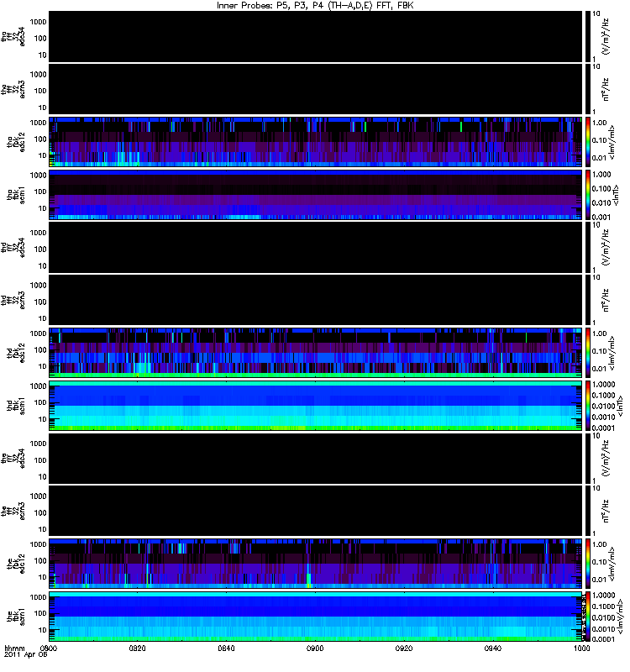Click the 'the fff 32 scm3' panel label
630x672 pixels.
13,511
